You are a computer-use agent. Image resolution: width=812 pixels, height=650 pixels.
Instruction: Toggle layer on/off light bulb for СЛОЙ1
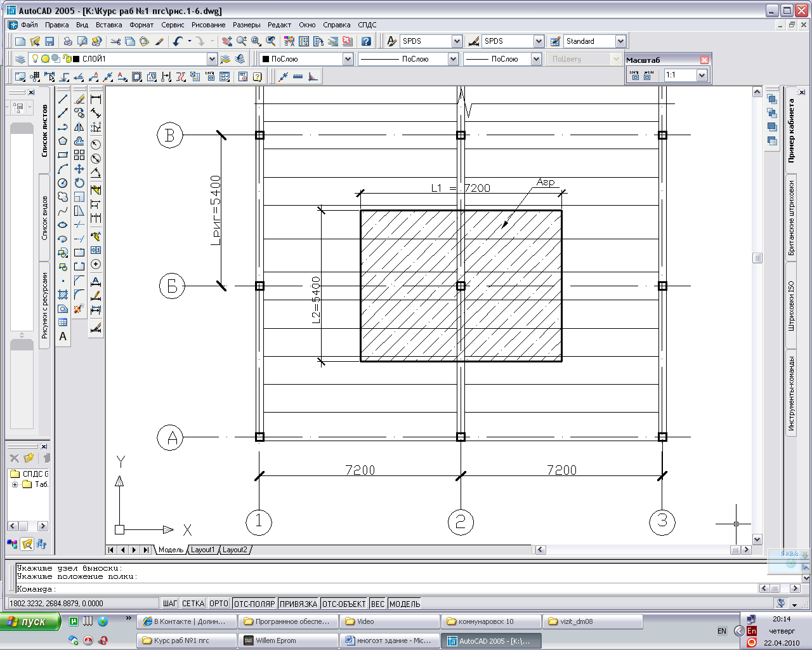(x=36, y=59)
